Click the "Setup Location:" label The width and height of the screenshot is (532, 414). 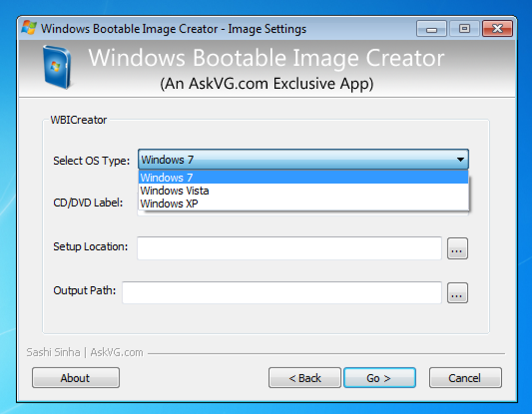pos(90,247)
